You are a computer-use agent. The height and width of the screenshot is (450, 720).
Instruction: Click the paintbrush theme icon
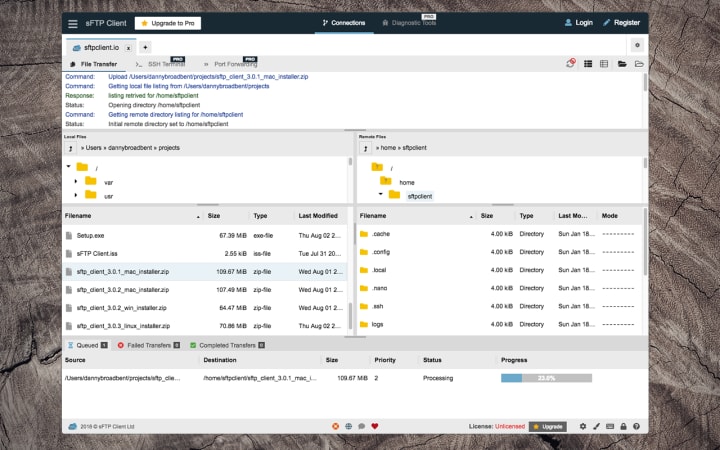tap(596, 426)
